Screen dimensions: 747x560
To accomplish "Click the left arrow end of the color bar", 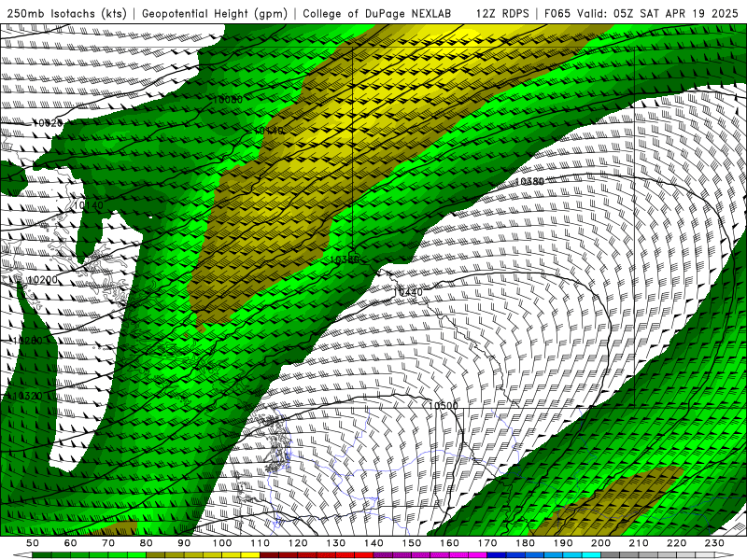I will pos(22,555).
